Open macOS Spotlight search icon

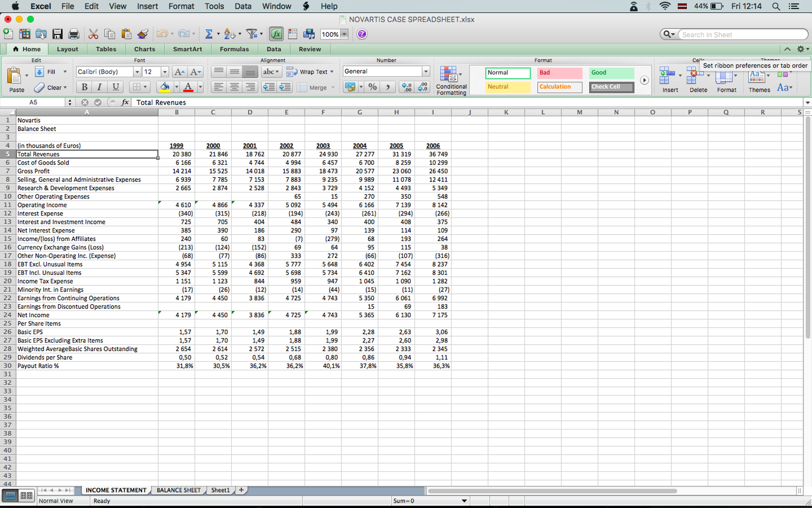pos(776,6)
